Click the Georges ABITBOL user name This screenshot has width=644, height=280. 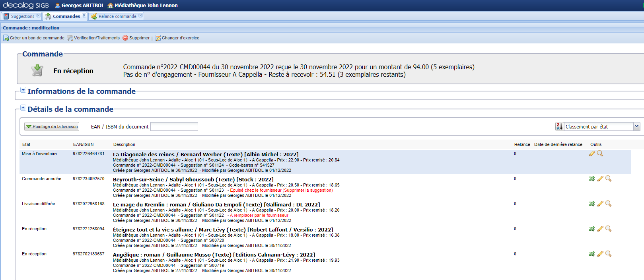pyautogui.click(x=83, y=6)
